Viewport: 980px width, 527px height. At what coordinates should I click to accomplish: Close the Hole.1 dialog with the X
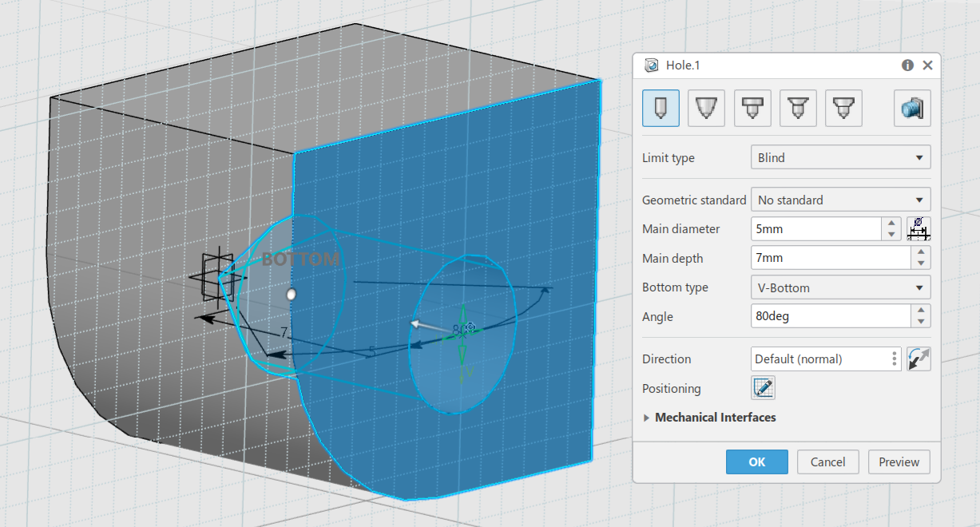[927, 65]
